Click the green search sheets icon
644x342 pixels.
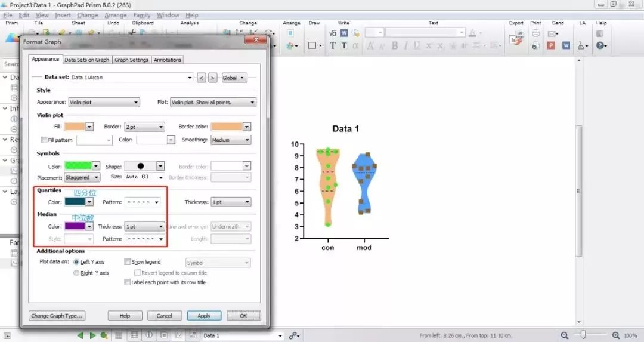pyautogui.click(x=104, y=335)
